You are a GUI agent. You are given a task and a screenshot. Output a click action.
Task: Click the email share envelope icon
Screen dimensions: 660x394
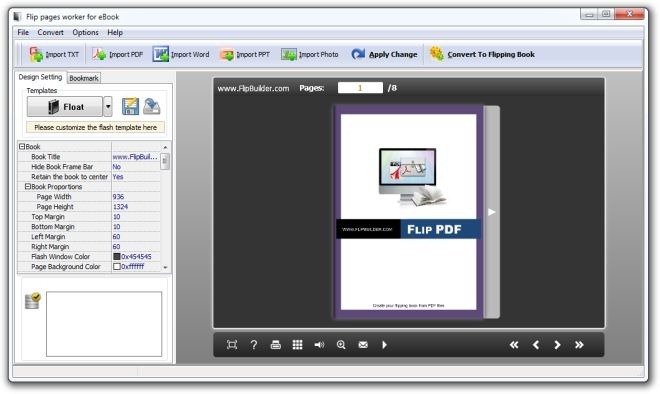[363, 345]
